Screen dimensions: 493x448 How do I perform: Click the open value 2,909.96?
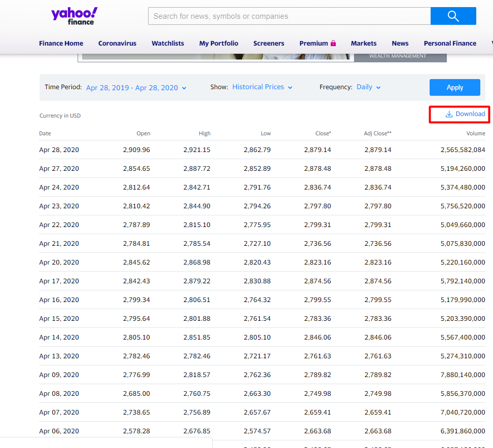pos(136,150)
